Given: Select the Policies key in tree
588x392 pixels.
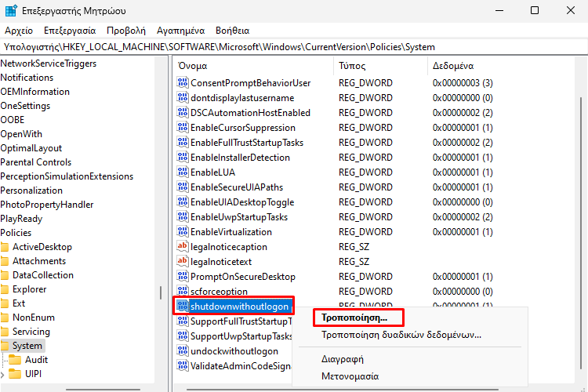Looking at the screenshot, I should (16, 233).
